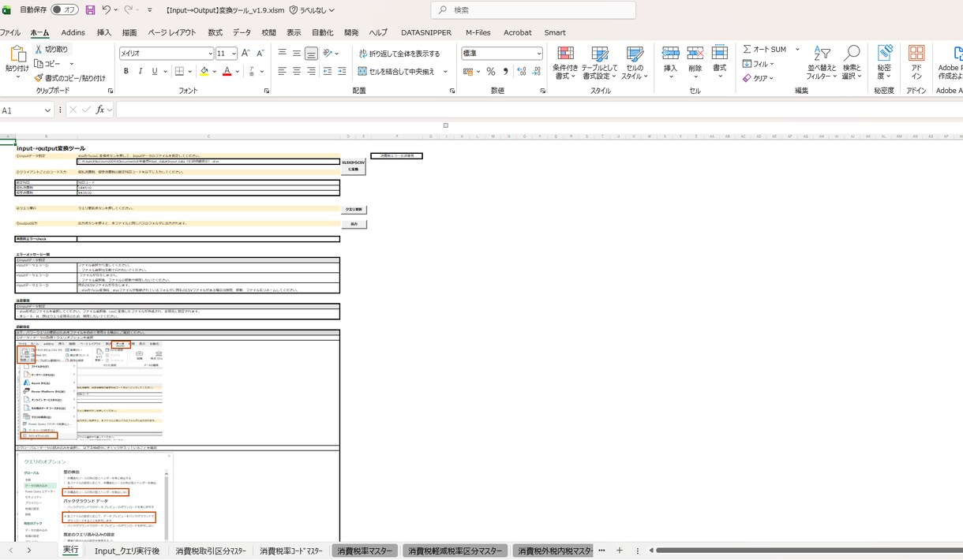
Task: Click the increase decimal places icon
Action: [522, 71]
